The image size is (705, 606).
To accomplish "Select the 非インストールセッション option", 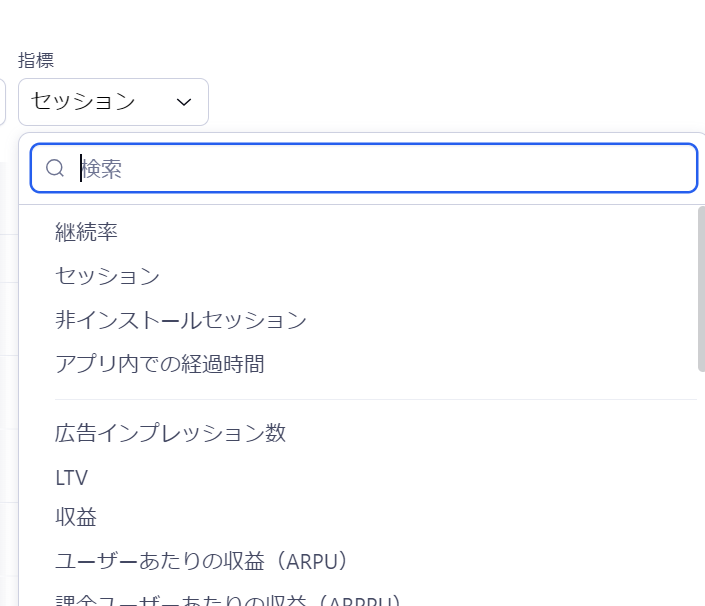I will pyautogui.click(x=181, y=320).
